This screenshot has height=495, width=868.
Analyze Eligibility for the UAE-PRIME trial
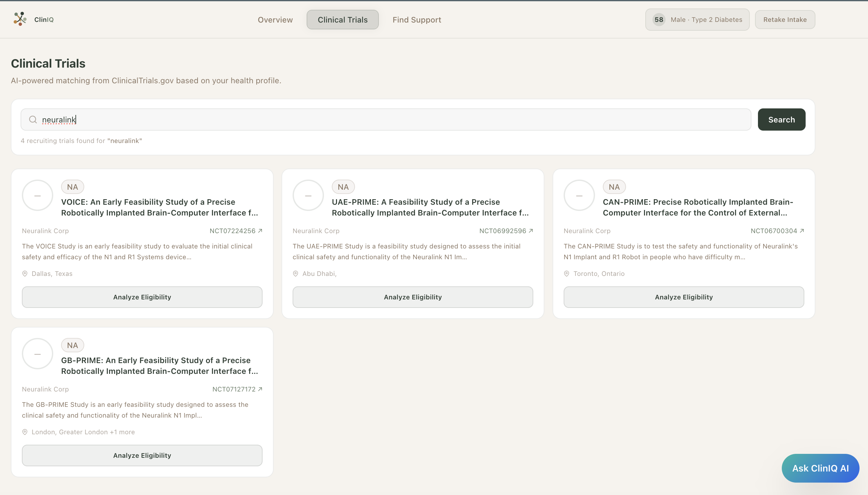click(412, 297)
